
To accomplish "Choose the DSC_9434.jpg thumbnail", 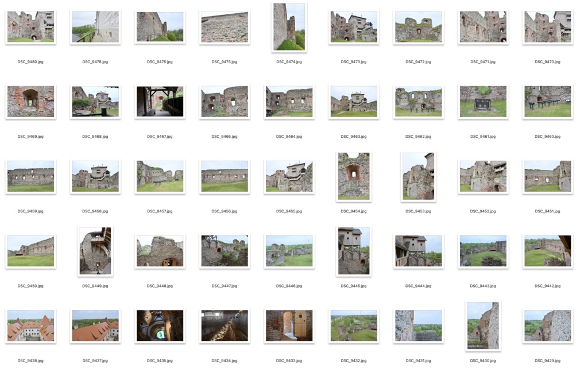I will pos(225,325).
